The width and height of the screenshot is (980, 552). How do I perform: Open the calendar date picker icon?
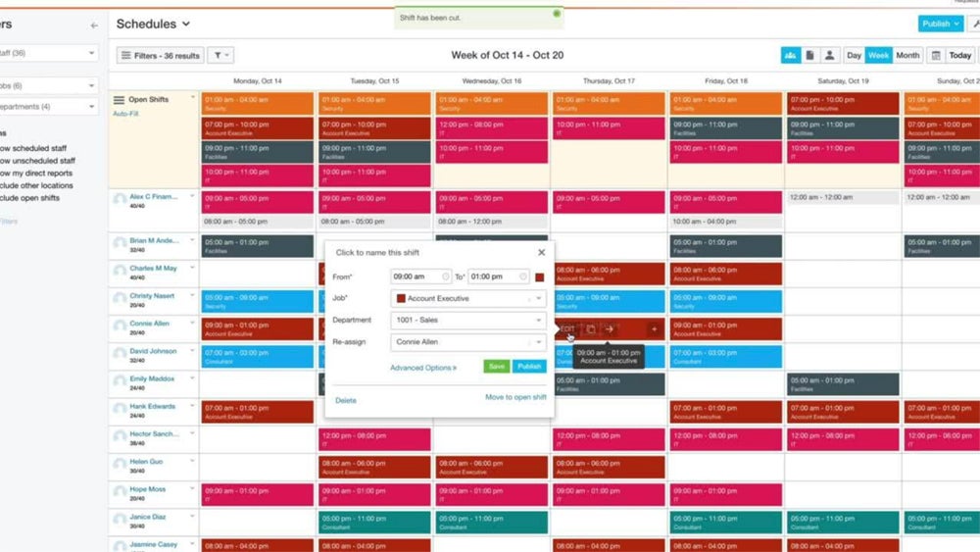point(936,55)
